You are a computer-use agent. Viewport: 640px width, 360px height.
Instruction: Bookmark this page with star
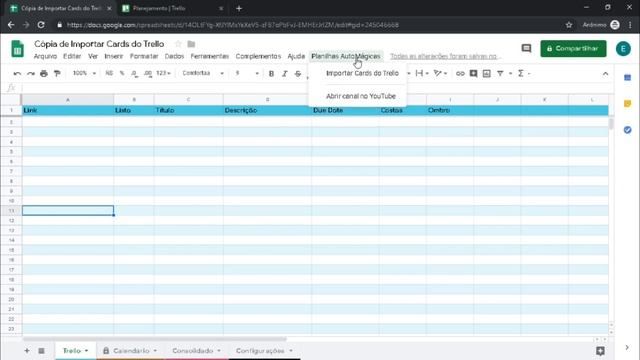coord(569,25)
